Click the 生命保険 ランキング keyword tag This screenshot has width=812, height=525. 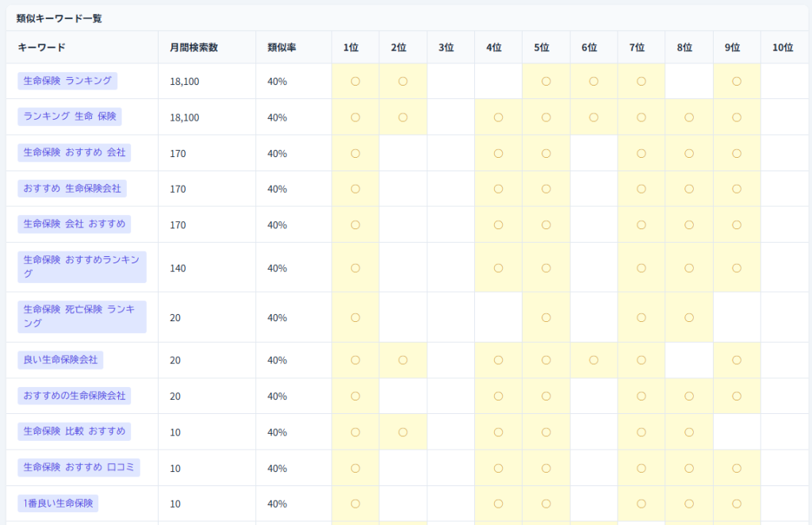(x=67, y=81)
